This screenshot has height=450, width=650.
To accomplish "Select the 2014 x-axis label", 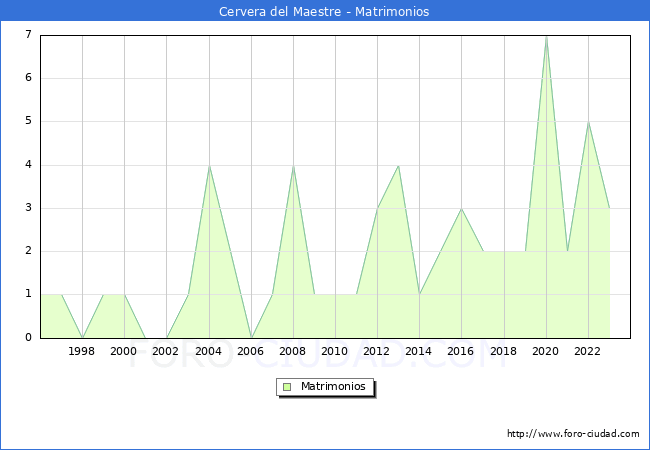I will (419, 351).
